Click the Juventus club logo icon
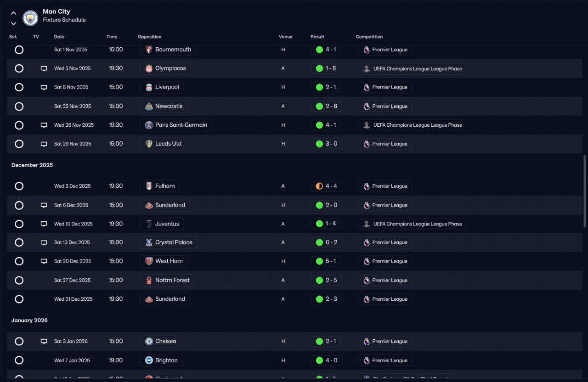The image size is (588, 382). pyautogui.click(x=149, y=224)
